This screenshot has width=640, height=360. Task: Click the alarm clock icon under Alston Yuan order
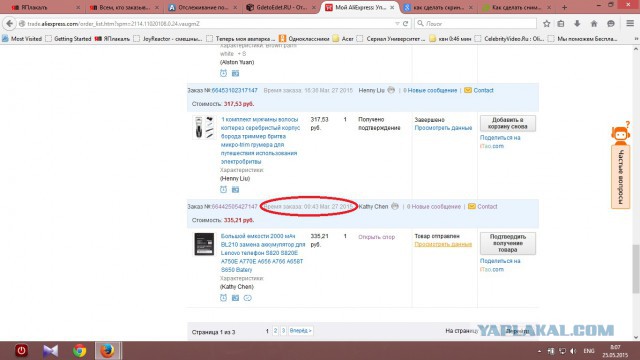tap(223, 73)
